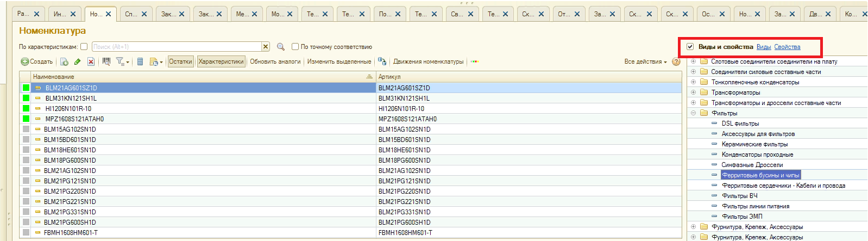Click the copy item icon next to Создать
868x241 pixels.
64,62
